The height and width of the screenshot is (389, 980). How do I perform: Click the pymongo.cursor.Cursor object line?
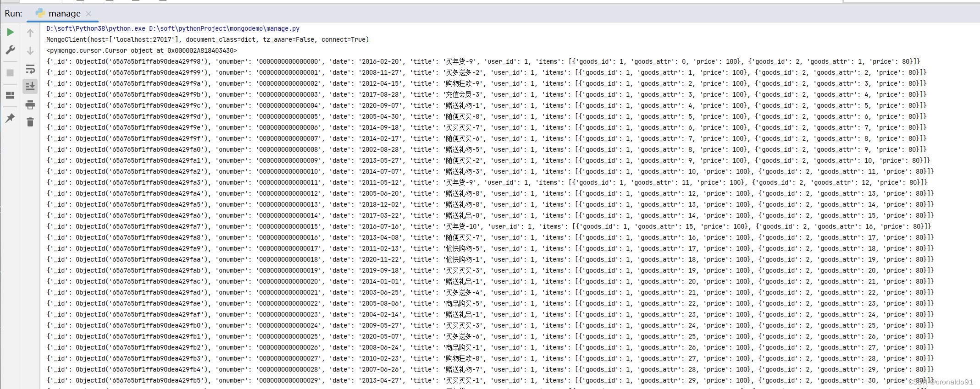[x=142, y=50]
